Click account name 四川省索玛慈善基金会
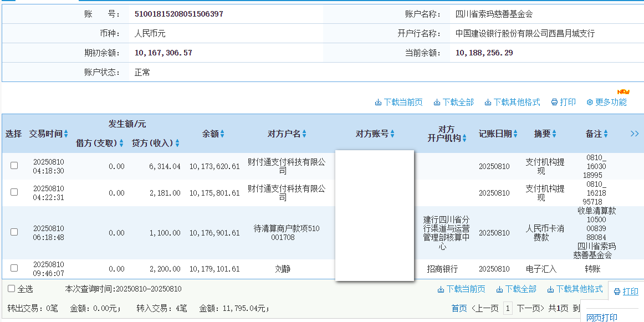 pyautogui.click(x=494, y=14)
